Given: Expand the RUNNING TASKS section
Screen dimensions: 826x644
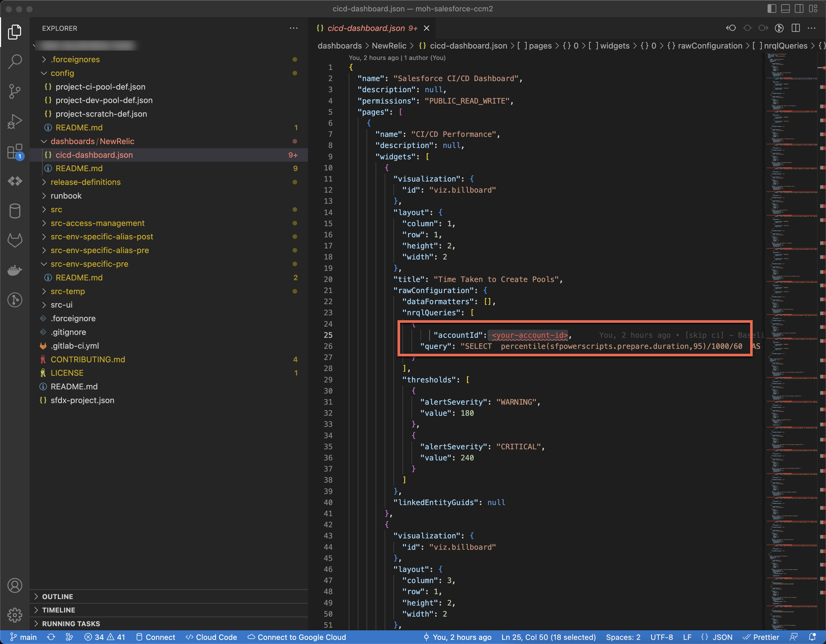Looking at the screenshot, I should coord(169,624).
